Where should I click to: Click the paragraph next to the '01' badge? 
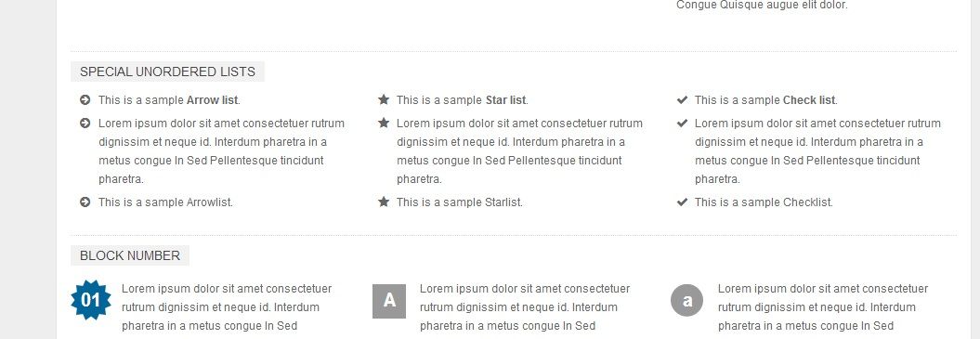tap(227, 307)
